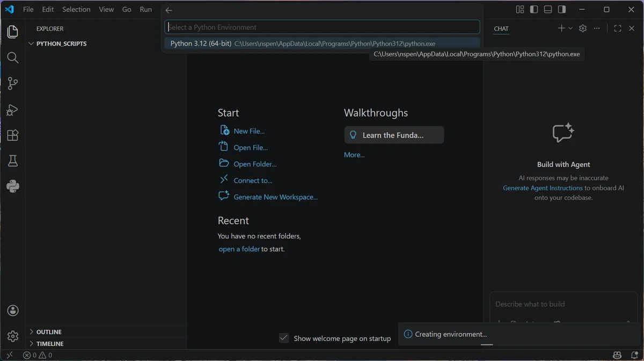Open the Python extension view

tap(13, 186)
